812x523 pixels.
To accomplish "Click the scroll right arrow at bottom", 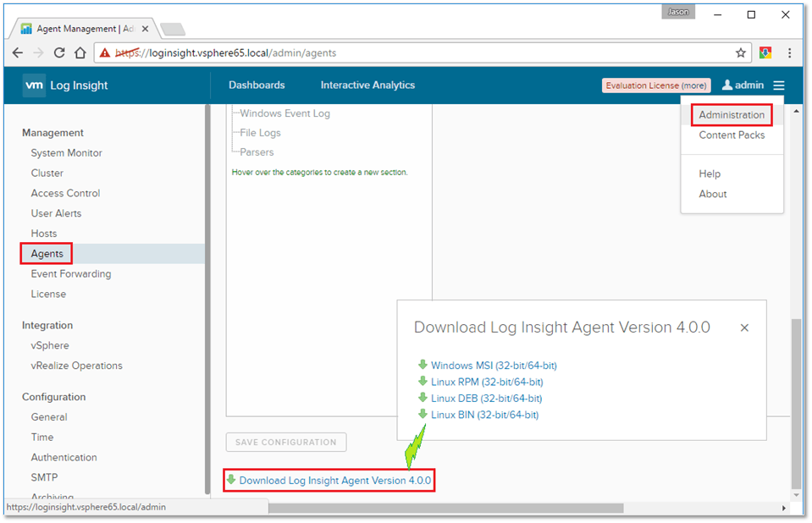I will [x=784, y=509].
